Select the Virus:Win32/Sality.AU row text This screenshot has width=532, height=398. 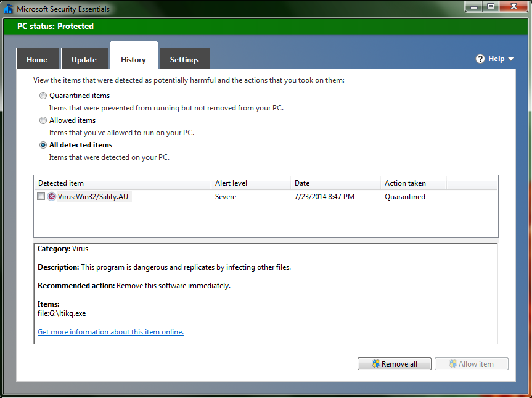[x=93, y=197]
